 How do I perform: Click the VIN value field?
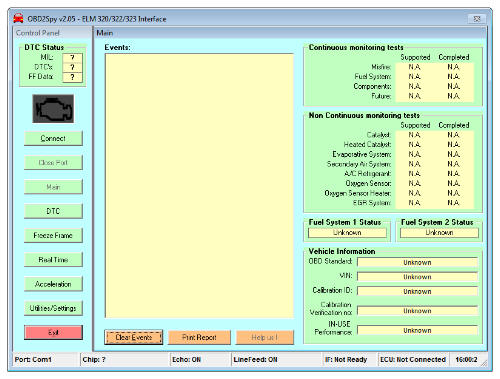coord(417,277)
